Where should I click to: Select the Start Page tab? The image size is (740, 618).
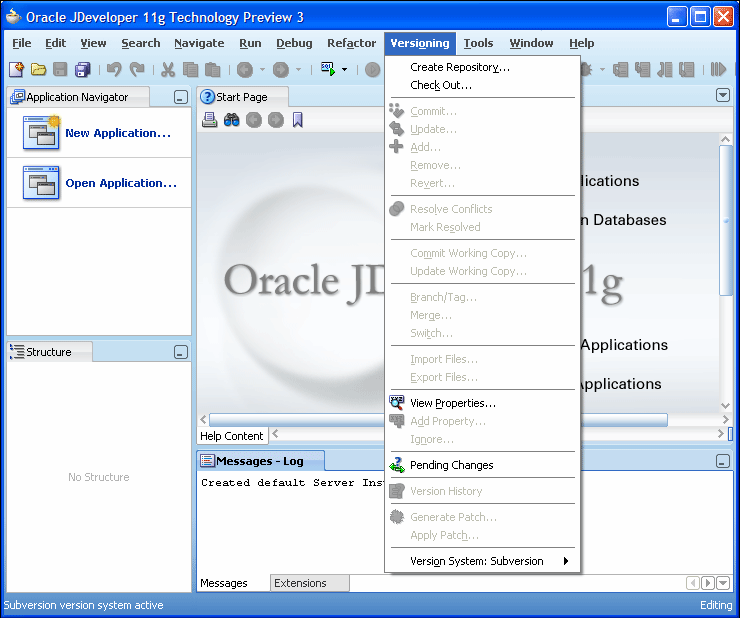click(242, 97)
